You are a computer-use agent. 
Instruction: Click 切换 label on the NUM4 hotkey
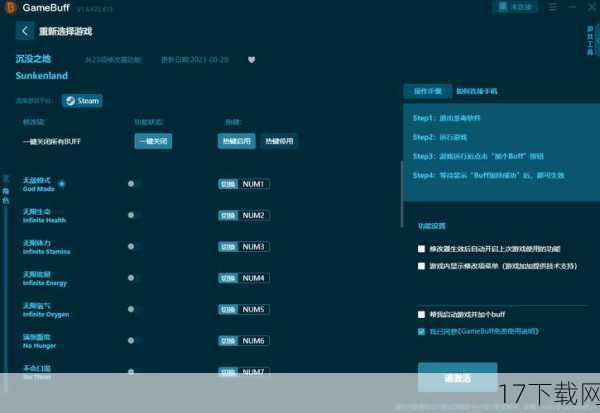228,278
